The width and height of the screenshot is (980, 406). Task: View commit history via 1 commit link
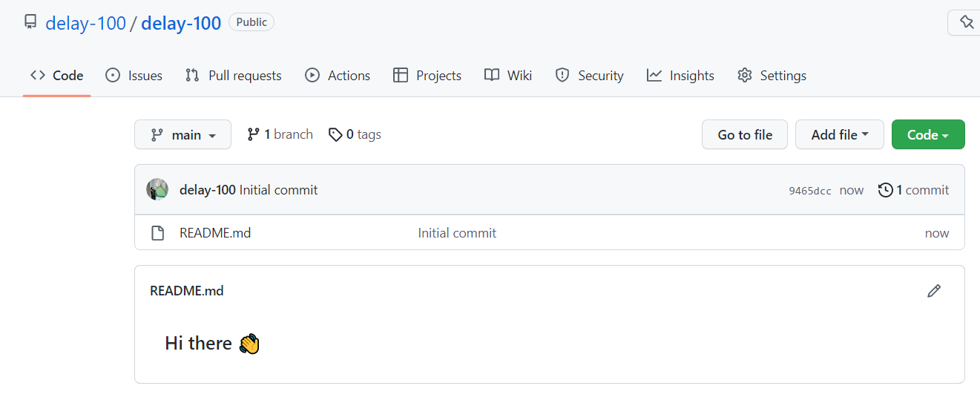coord(913,190)
